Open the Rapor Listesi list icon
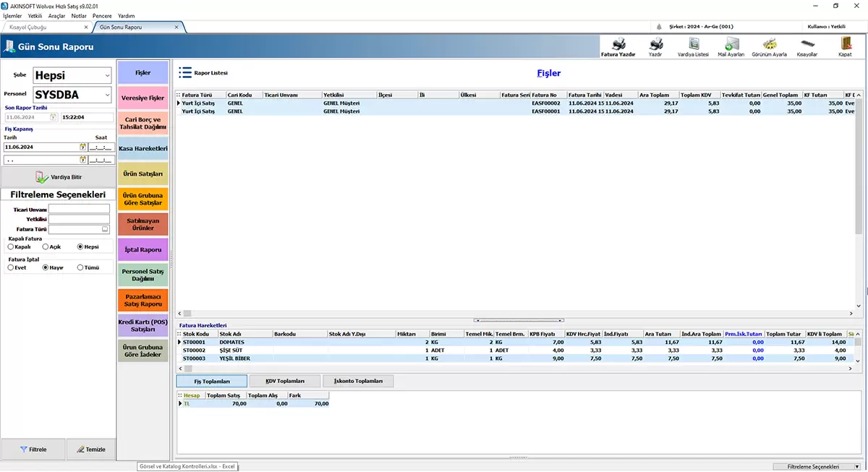The width and height of the screenshot is (868, 472). tap(185, 72)
